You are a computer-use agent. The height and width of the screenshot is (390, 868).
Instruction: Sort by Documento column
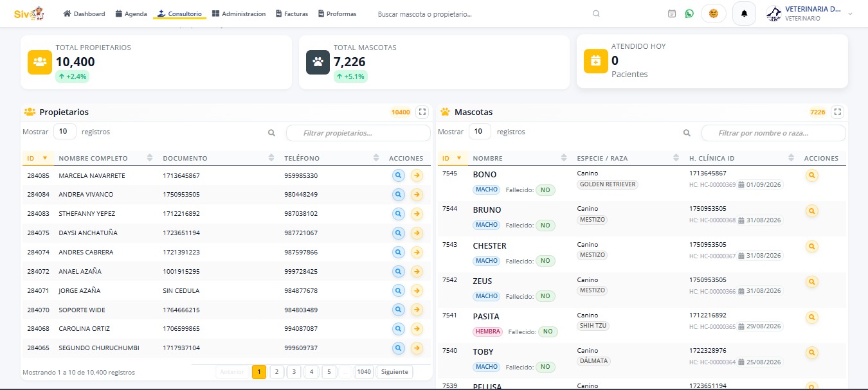click(x=219, y=158)
